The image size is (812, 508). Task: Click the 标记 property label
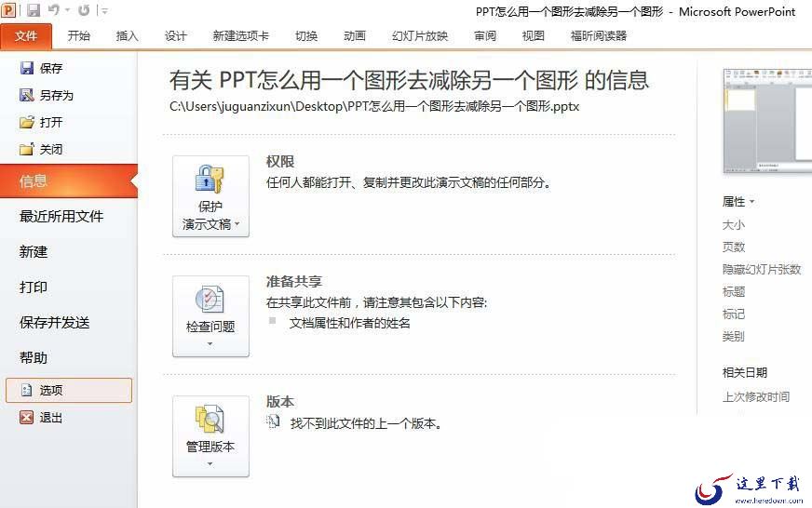733,314
